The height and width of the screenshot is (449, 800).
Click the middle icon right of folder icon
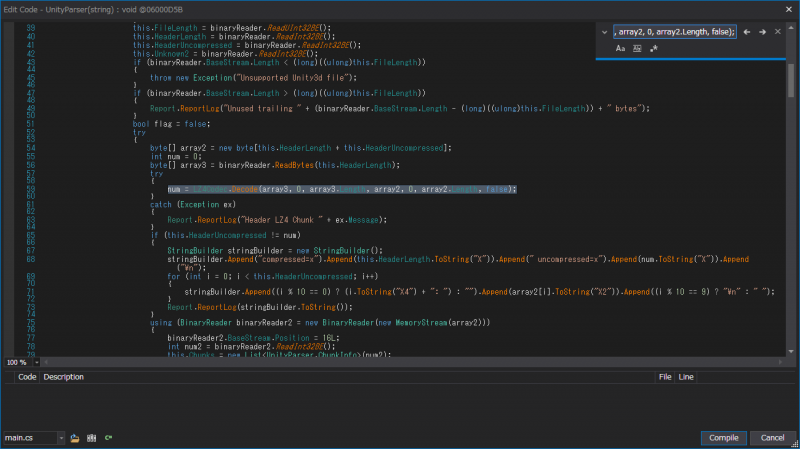click(91, 438)
